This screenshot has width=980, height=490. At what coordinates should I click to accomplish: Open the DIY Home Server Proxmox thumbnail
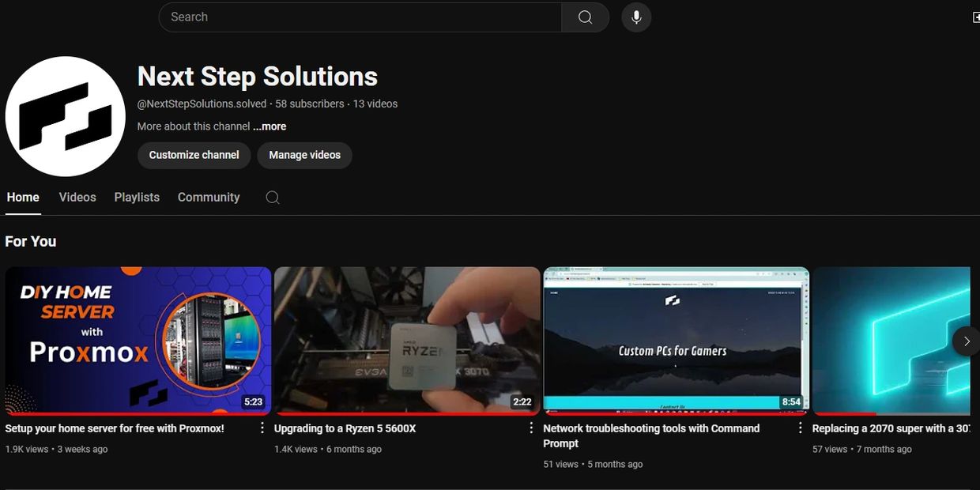[138, 341]
